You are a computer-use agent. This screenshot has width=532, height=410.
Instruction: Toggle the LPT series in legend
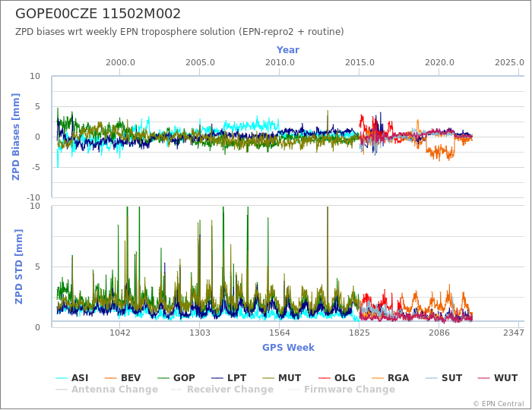point(229,378)
